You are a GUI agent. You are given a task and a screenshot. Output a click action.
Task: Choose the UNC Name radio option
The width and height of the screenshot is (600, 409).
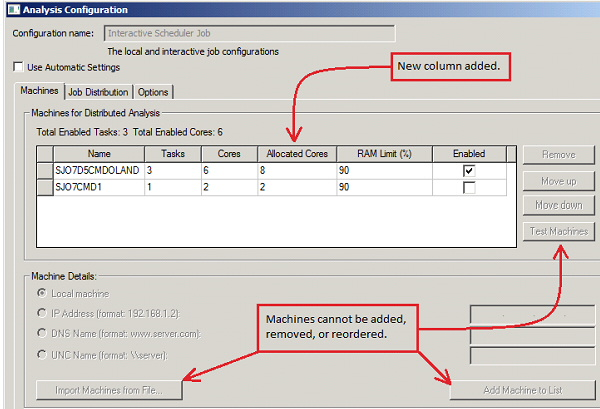[x=42, y=355]
